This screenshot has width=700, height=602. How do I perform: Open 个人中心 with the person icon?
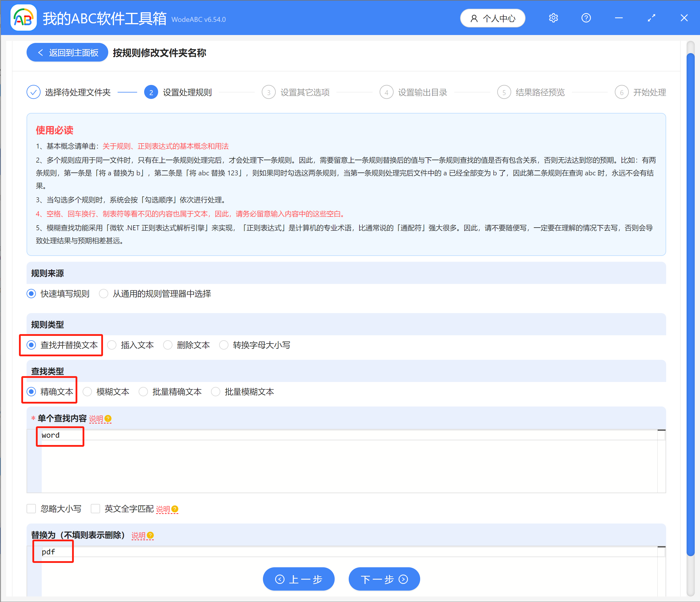point(493,18)
